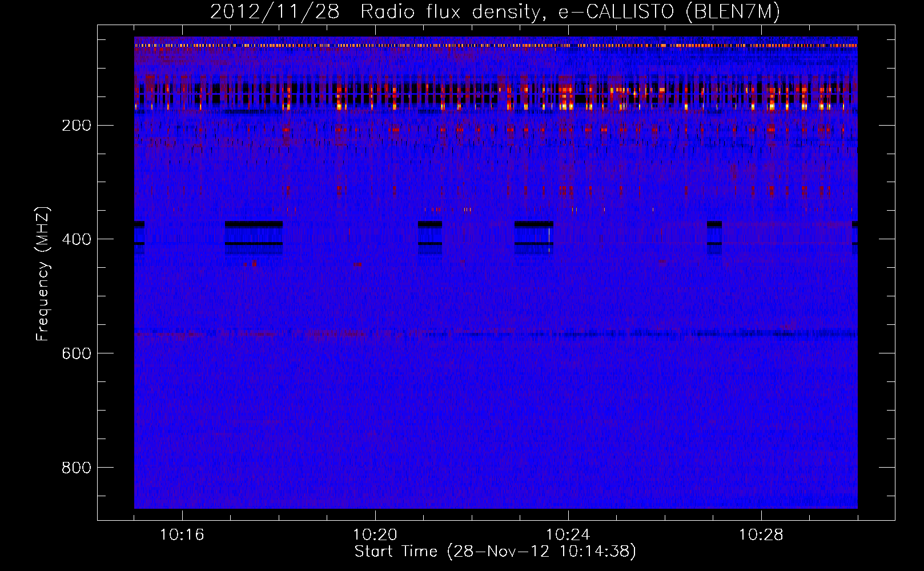Click the Start Time axis label
This screenshot has width=924, height=571.
495,552
